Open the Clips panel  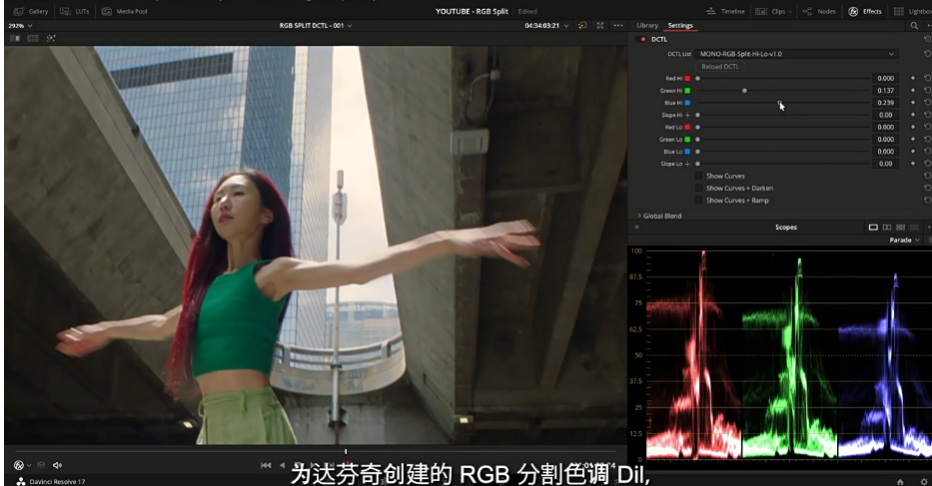coord(773,11)
